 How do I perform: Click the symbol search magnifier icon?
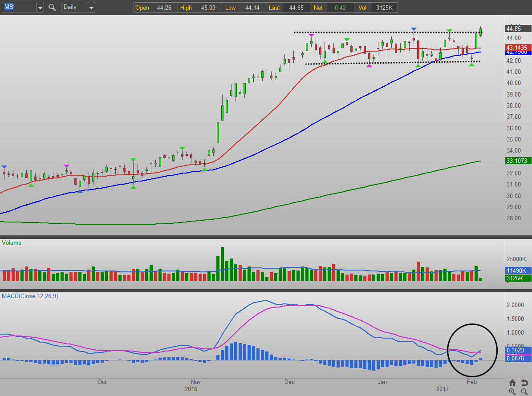click(x=52, y=8)
